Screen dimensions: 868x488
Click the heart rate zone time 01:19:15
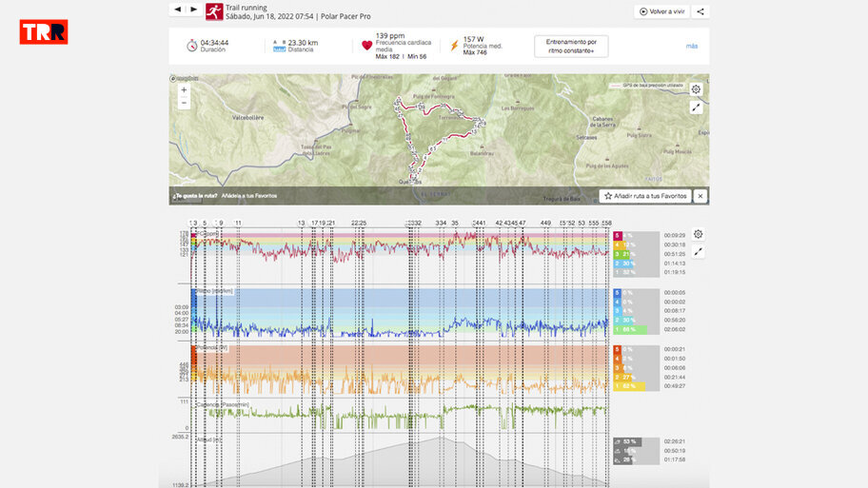click(675, 273)
